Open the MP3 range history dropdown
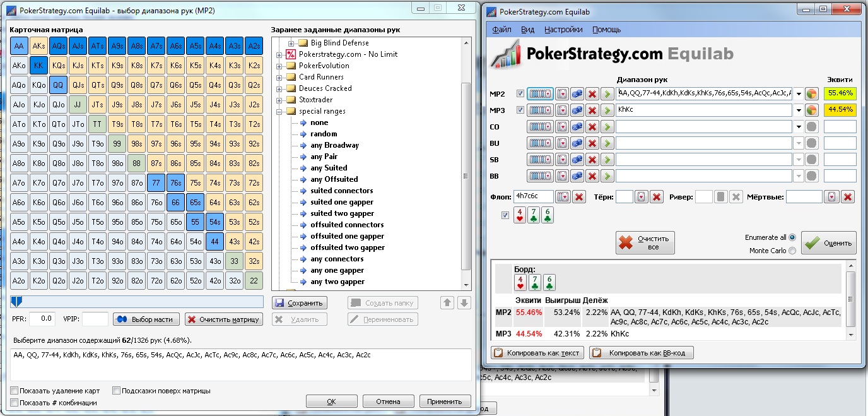868x416 pixels. tap(798, 110)
